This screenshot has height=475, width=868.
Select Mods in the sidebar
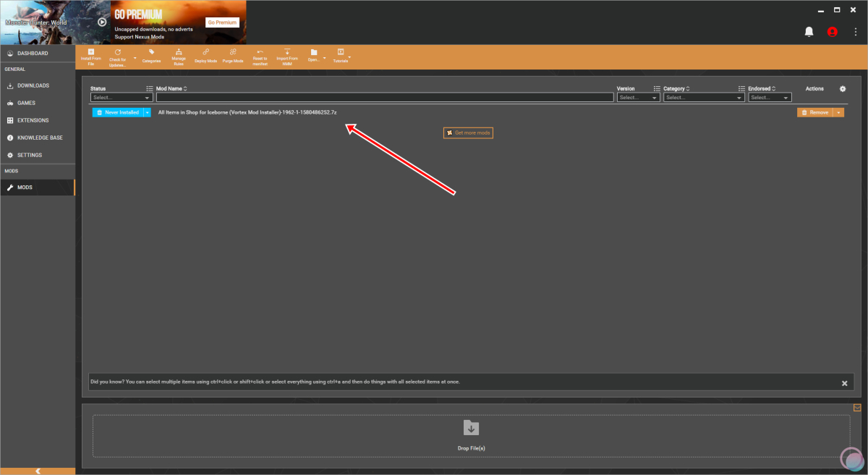click(x=38, y=188)
